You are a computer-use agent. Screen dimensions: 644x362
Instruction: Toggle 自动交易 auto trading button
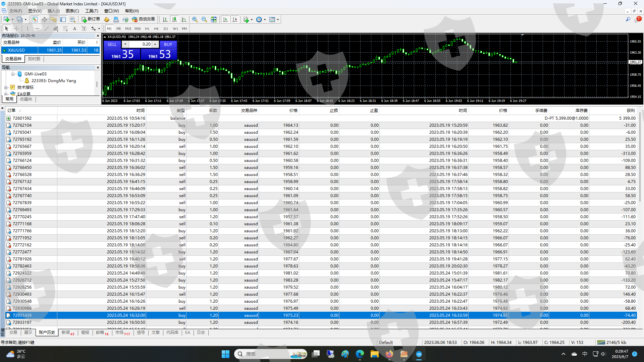pos(144,19)
